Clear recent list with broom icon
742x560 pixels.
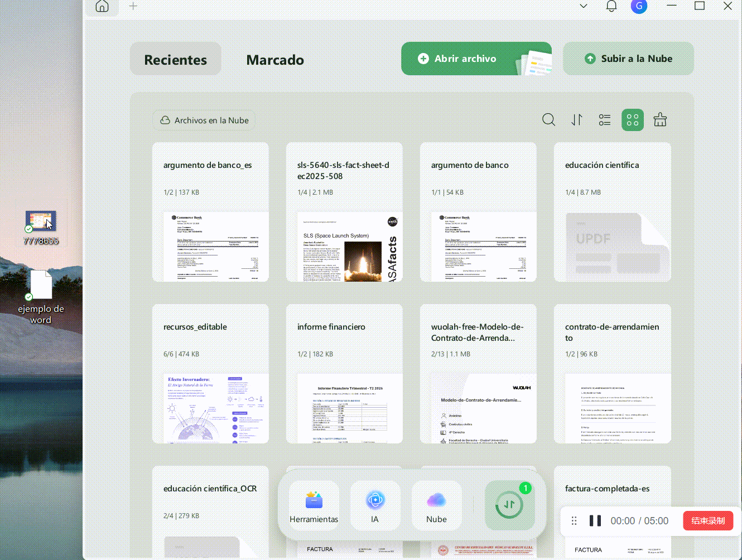[x=660, y=119]
